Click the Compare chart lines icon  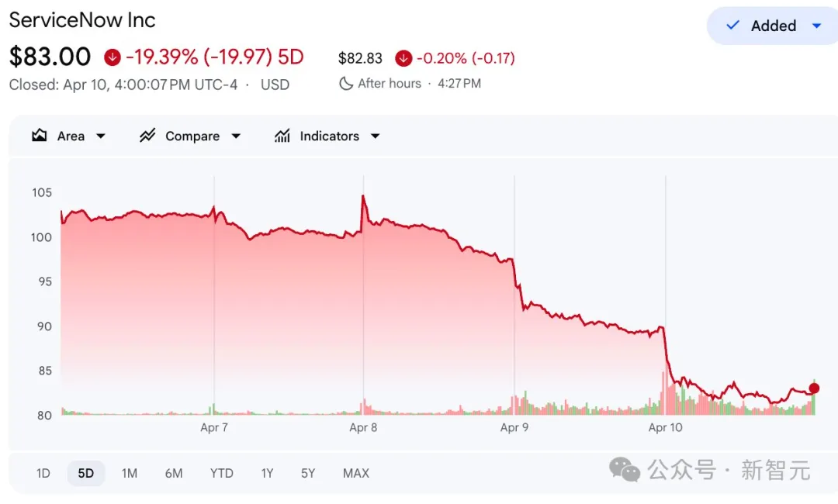click(147, 136)
